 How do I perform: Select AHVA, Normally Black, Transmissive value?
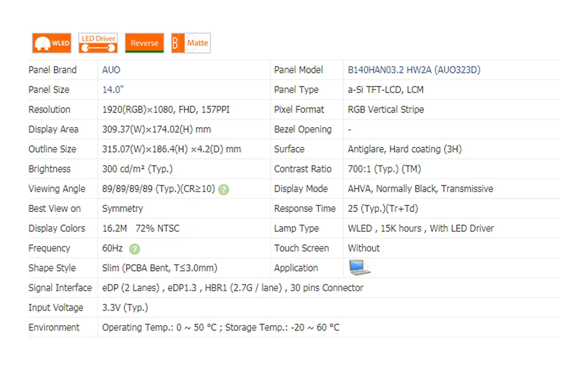point(420,189)
